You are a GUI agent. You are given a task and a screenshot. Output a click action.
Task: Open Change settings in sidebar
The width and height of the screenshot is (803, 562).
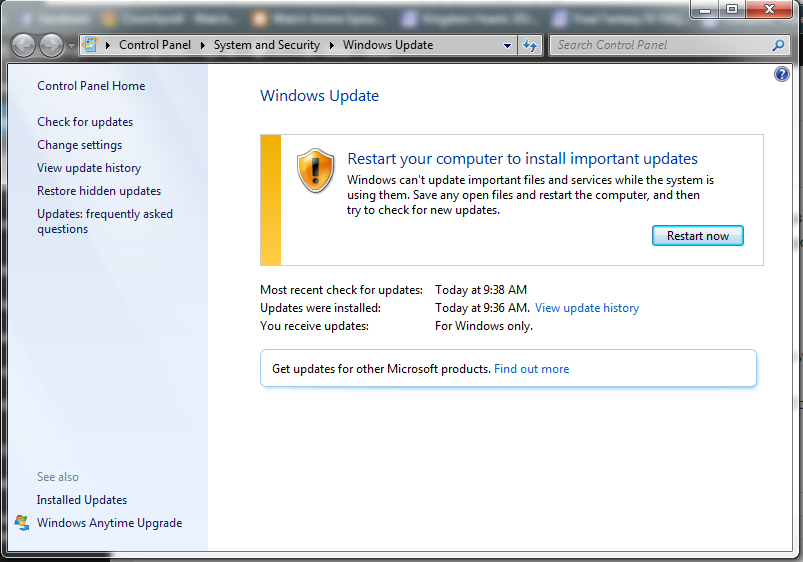pos(79,145)
